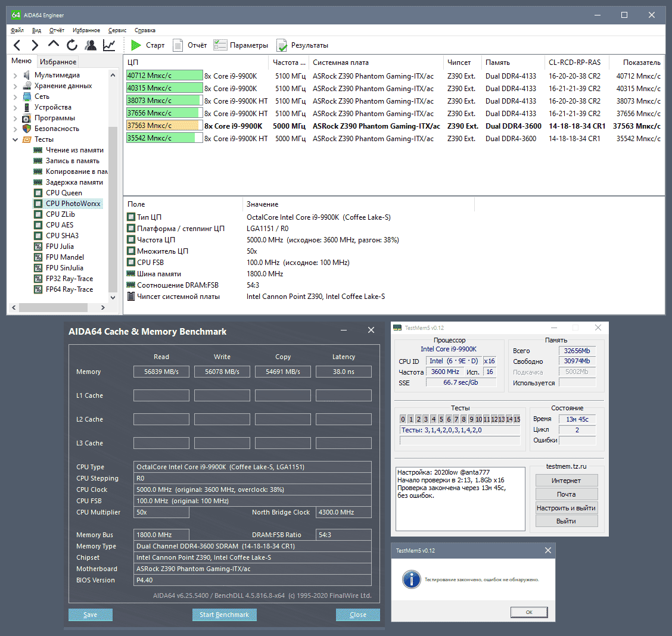This screenshot has width=672, height=636.
Task: Click the up-level arrow toolbar icon
Action: coord(54,44)
